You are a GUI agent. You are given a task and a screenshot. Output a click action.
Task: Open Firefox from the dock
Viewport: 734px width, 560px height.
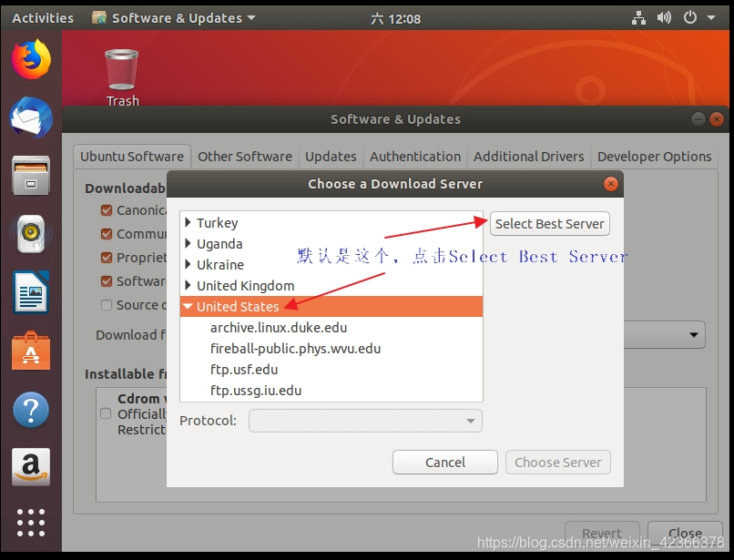tap(31, 59)
